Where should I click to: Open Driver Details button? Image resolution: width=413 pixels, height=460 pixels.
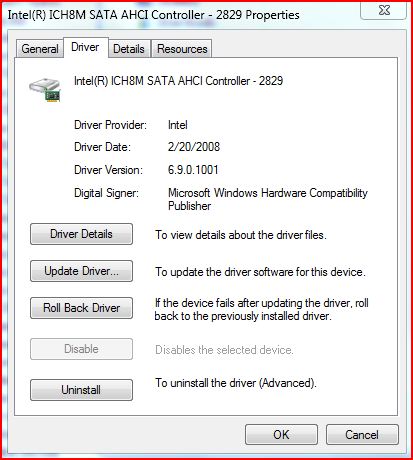tap(81, 234)
